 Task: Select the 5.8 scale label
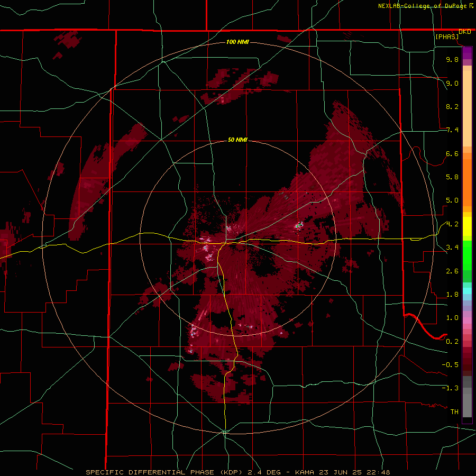coord(452,177)
